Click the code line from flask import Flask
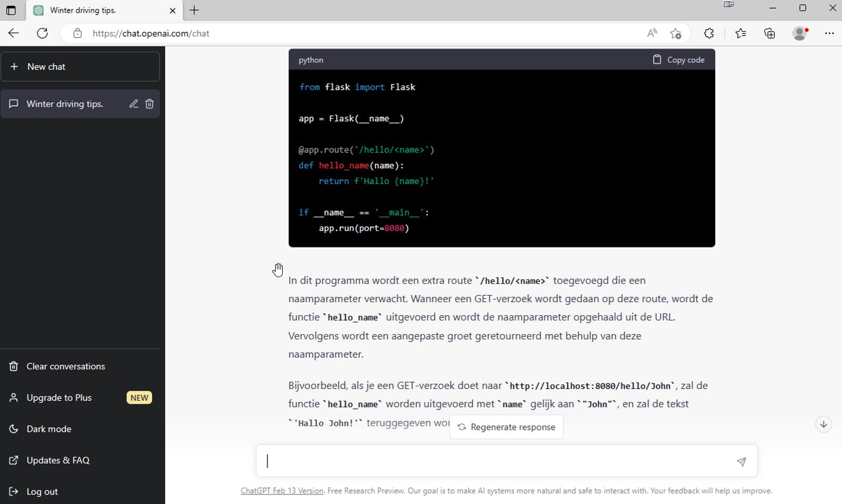The width and height of the screenshot is (842, 504). click(x=357, y=87)
